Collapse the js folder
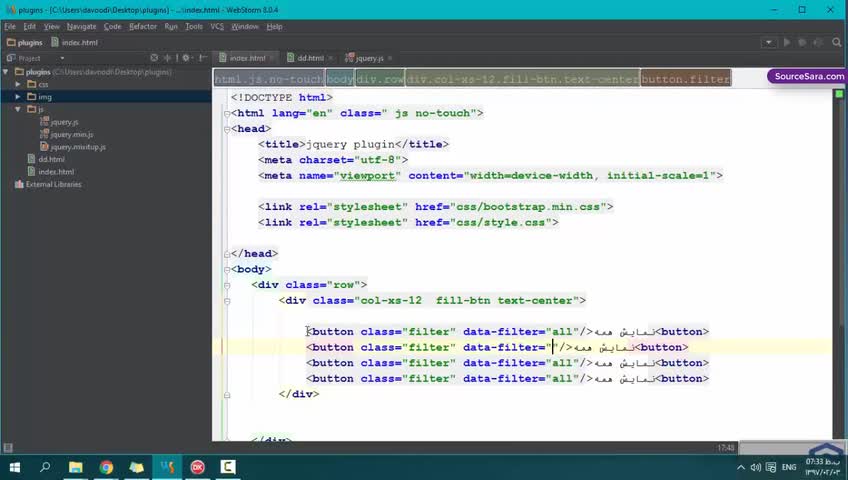Image resolution: width=848 pixels, height=480 pixels. coord(18,109)
